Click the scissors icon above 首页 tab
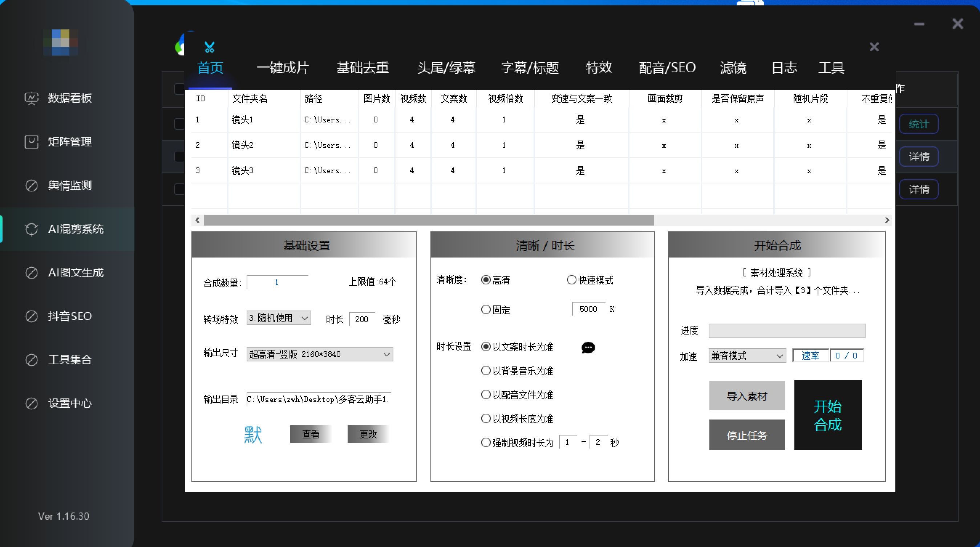980x547 pixels. click(x=210, y=47)
